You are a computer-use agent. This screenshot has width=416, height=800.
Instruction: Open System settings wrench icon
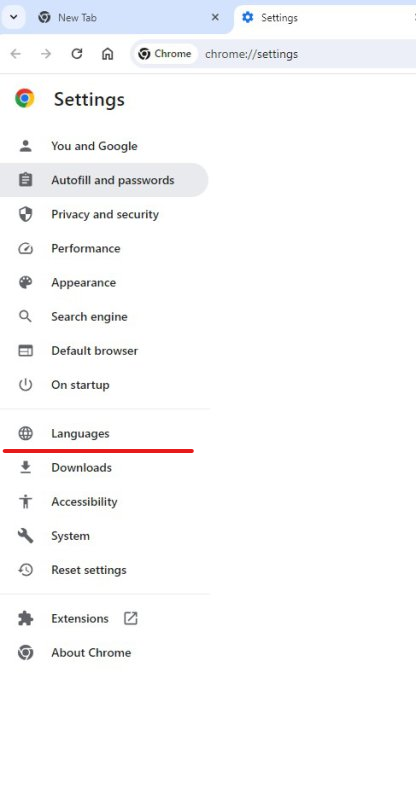click(x=25, y=536)
